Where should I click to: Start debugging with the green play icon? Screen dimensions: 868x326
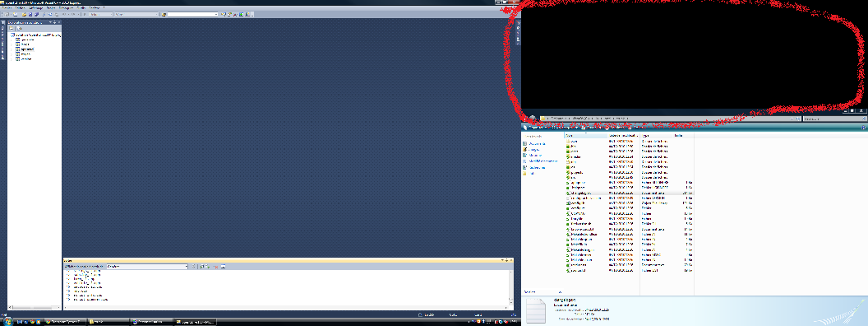click(x=84, y=15)
